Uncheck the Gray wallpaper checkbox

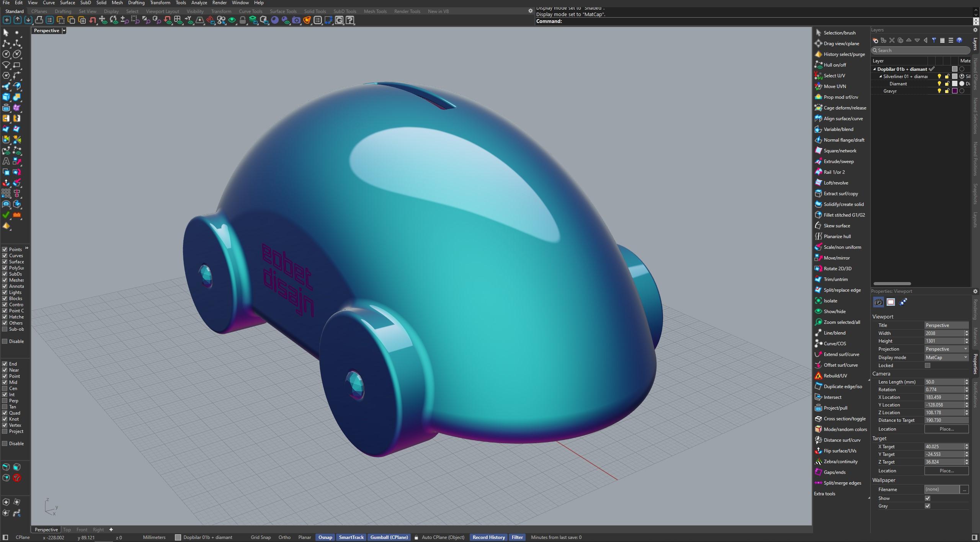928,506
